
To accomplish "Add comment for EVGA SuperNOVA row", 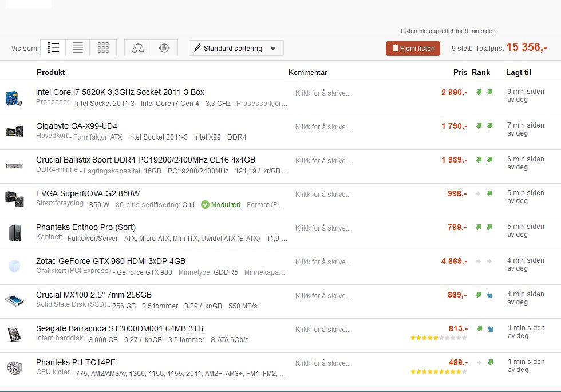I will pyautogui.click(x=323, y=195).
